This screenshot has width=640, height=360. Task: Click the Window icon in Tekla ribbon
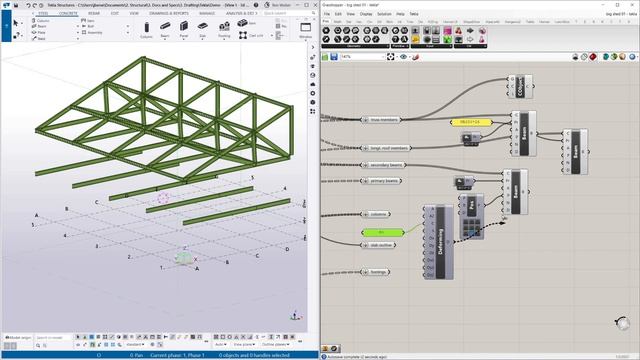click(x=305, y=27)
